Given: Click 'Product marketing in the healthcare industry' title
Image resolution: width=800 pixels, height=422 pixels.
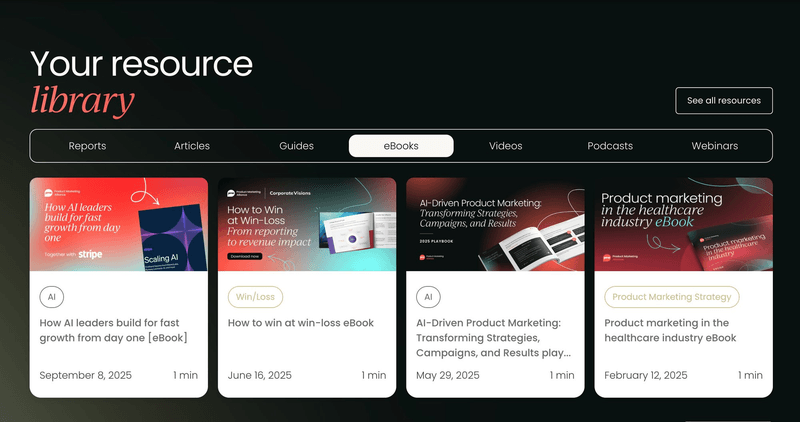Looking at the screenshot, I should click(x=670, y=330).
